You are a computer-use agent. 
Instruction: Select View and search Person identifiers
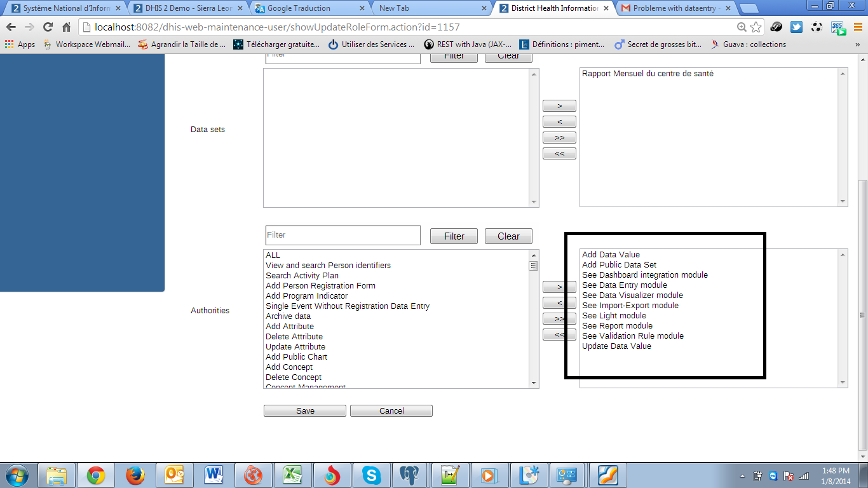[x=328, y=266]
